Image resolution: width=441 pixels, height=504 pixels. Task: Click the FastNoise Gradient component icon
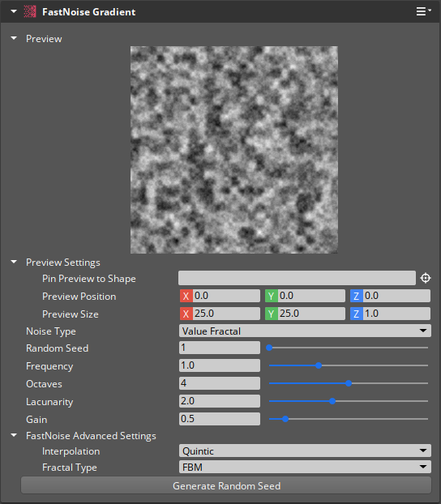(30, 11)
